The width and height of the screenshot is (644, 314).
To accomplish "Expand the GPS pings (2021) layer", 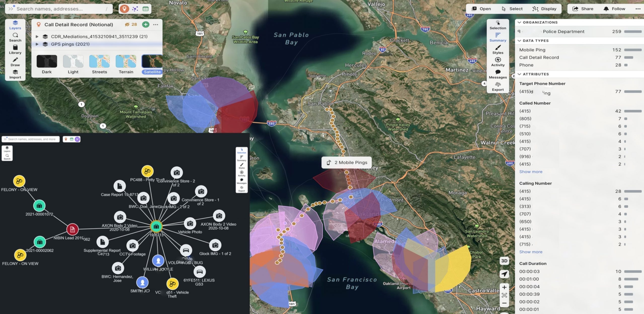I will (x=37, y=44).
